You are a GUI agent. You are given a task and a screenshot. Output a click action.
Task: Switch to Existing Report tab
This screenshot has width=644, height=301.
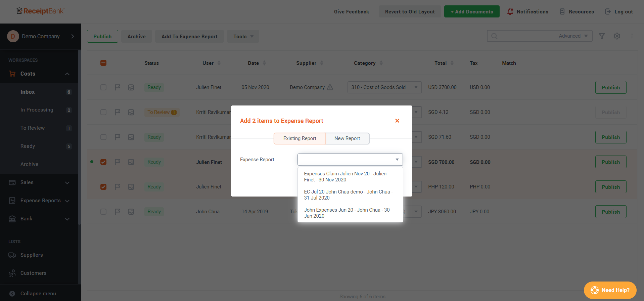click(300, 138)
